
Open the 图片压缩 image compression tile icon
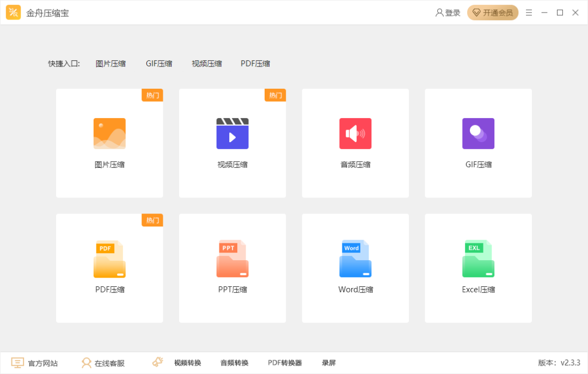(109, 133)
